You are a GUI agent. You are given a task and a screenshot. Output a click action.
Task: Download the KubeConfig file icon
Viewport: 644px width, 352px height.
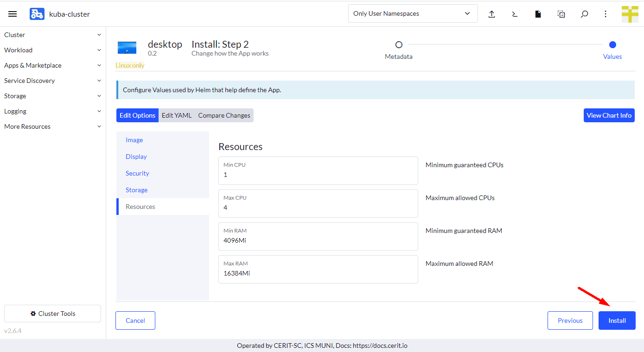(538, 14)
